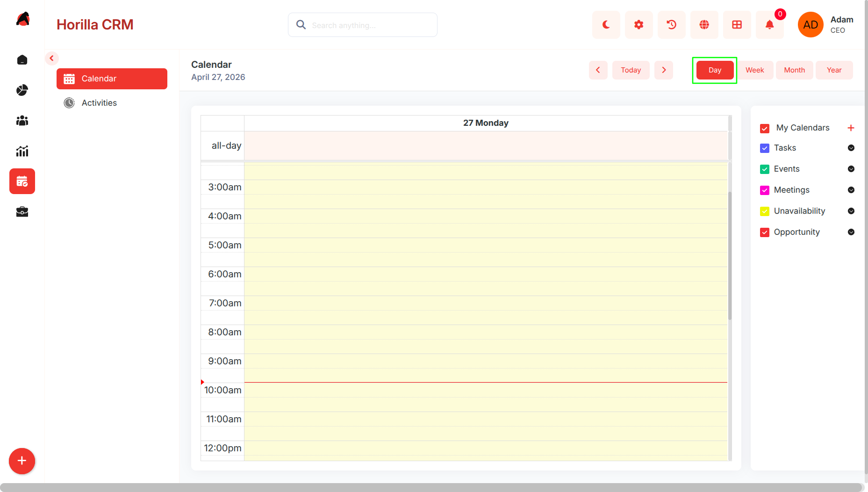Open settings via the gear icon
The image size is (868, 492).
pos(639,25)
